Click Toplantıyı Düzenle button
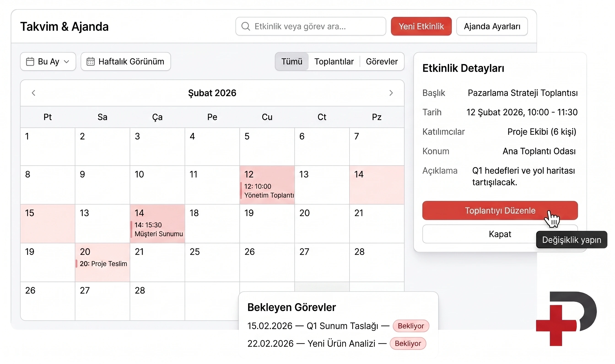The image size is (615, 364). (500, 210)
